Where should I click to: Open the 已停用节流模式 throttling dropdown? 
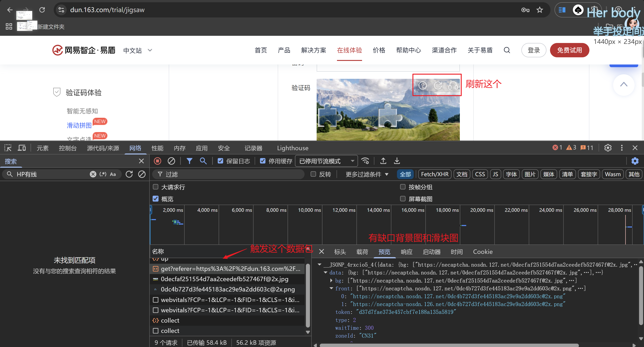(x=326, y=161)
